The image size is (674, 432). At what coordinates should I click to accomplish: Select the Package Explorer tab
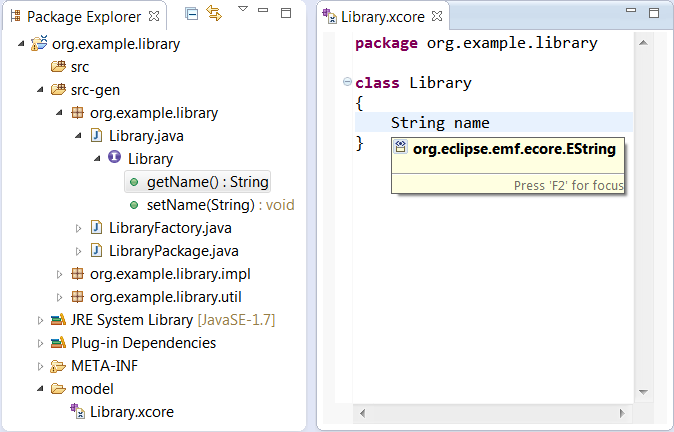click(82, 16)
